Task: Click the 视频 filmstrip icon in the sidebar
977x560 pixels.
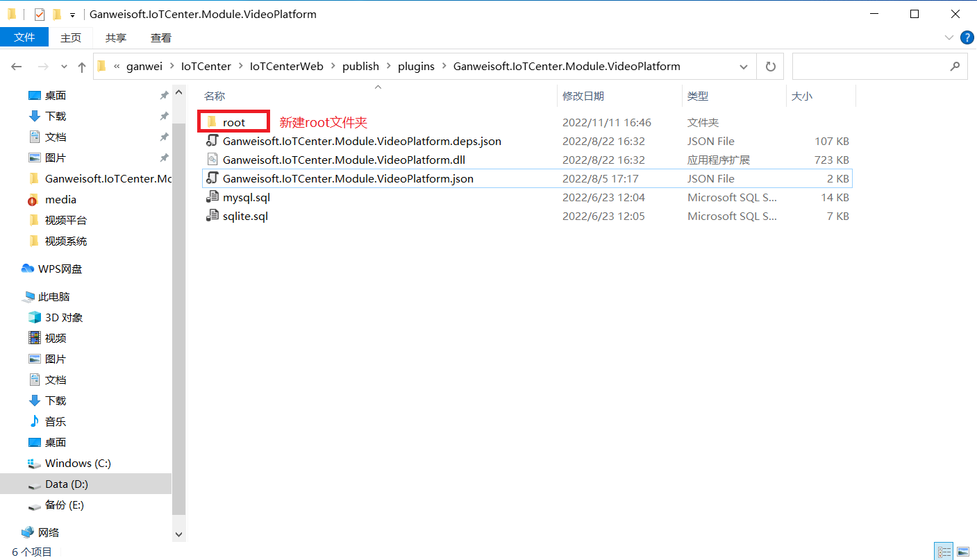Action: click(35, 338)
